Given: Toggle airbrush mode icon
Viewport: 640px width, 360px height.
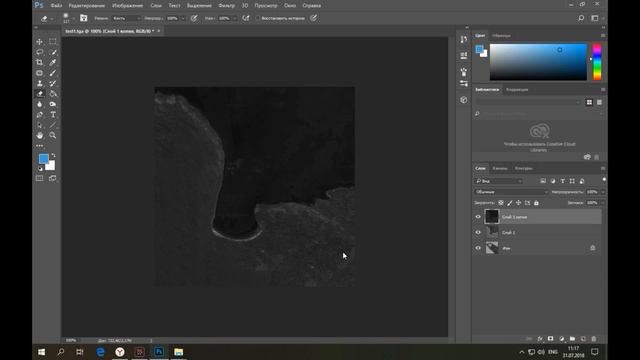Looking at the screenshot, I should [x=246, y=18].
